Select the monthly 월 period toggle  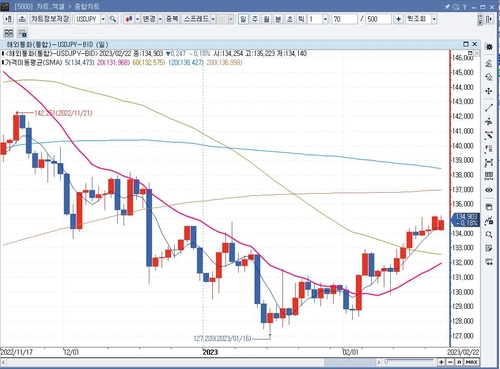pyautogui.click(x=266, y=19)
